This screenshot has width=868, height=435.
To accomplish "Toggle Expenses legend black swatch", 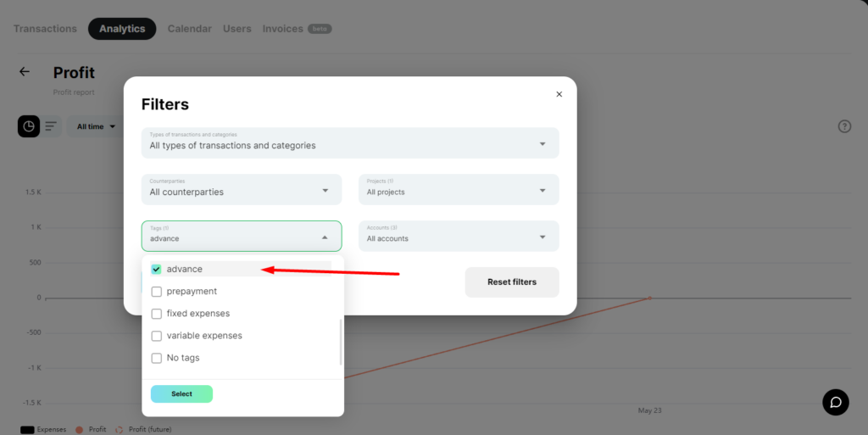I will (x=27, y=429).
